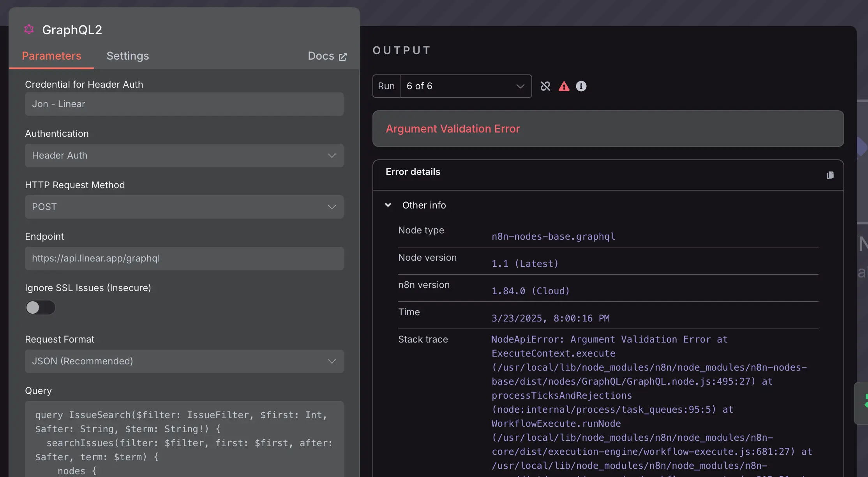
Task: Click the external link icon beside Docs
Action: click(343, 57)
